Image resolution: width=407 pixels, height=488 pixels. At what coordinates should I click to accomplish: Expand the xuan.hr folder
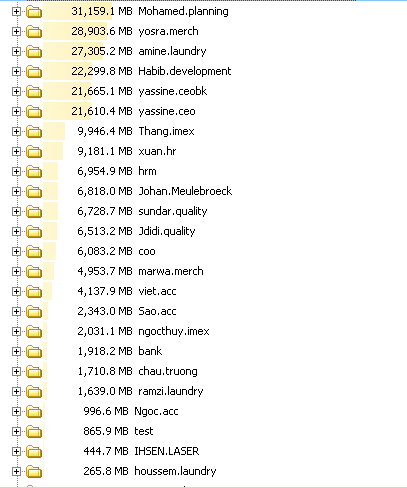(16, 152)
